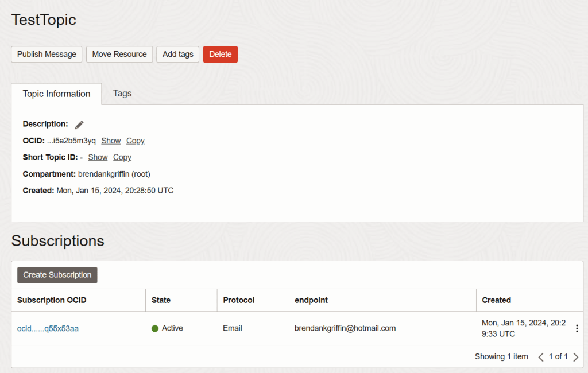Copy the topic OCID

[136, 141]
